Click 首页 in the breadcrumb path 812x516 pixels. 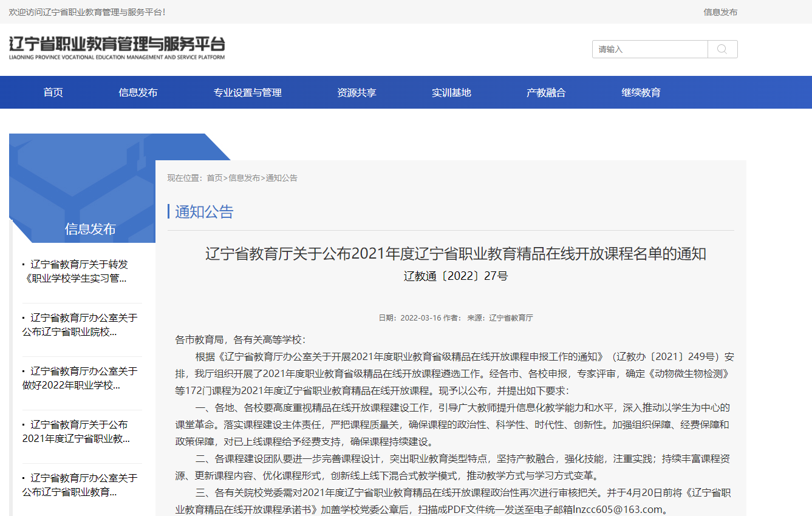[x=214, y=178]
